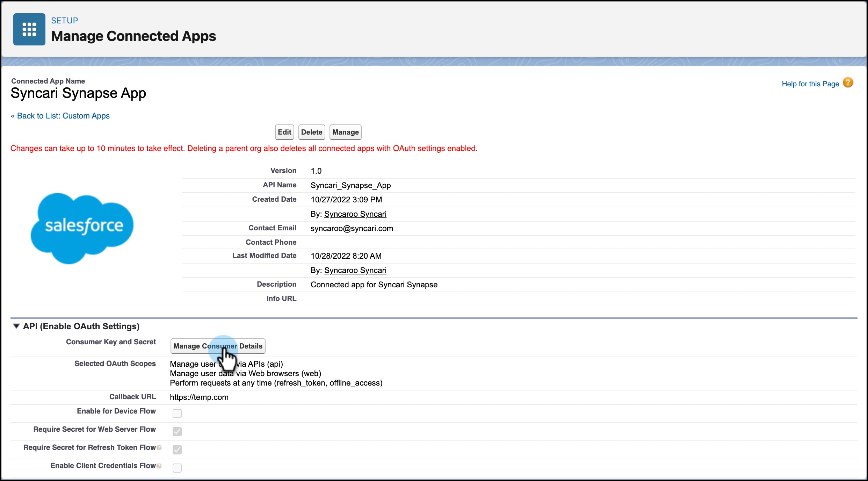Image resolution: width=868 pixels, height=481 pixels.
Task: Toggle Require Secret for Web Server Flow checkbox
Action: coord(177,432)
